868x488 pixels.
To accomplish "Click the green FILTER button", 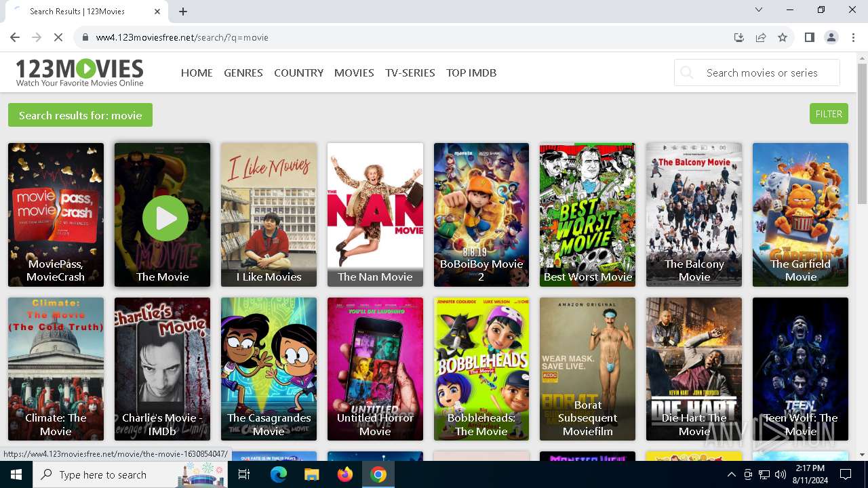I will (x=829, y=114).
